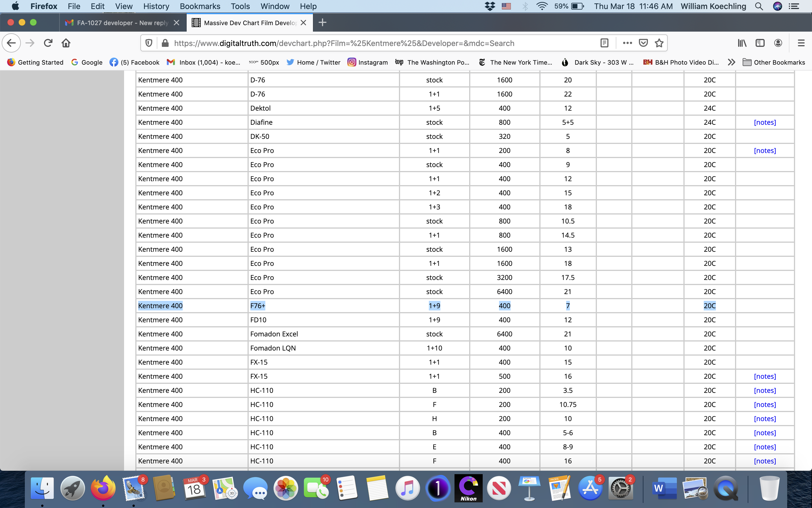The image size is (812, 508).
Task: Open notes for HC-110 E 400 row
Action: [765, 447]
